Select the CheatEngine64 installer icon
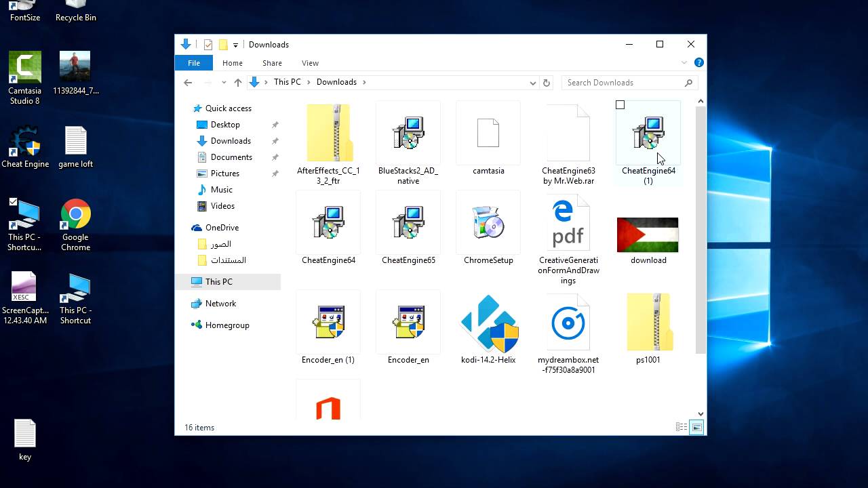 (x=328, y=222)
